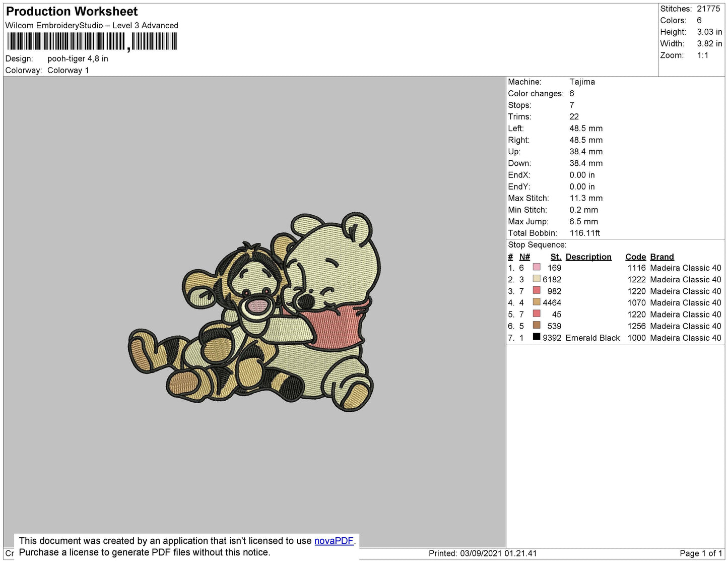This screenshot has width=728, height=563.
Task: Select the cream swatch for stop 2
Action: (537, 279)
